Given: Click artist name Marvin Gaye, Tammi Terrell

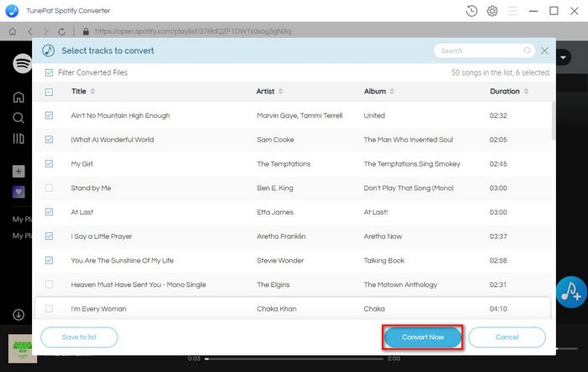Looking at the screenshot, I should 299,115.
